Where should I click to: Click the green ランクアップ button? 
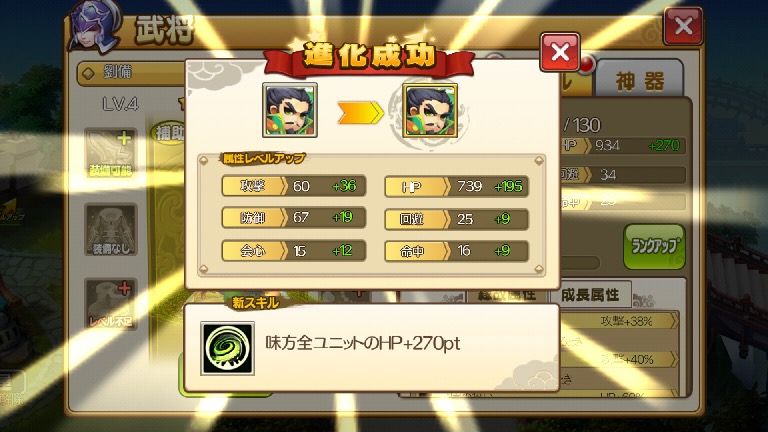654,246
